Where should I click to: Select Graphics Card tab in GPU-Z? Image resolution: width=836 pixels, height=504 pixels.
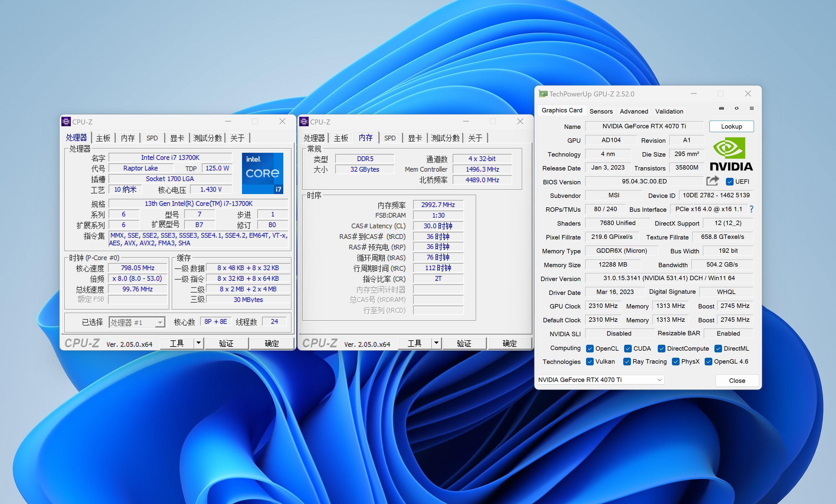(562, 110)
